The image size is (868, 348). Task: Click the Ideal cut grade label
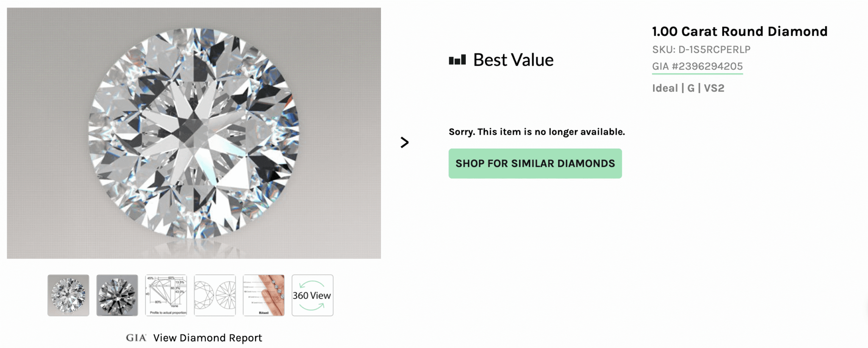pyautogui.click(x=665, y=88)
